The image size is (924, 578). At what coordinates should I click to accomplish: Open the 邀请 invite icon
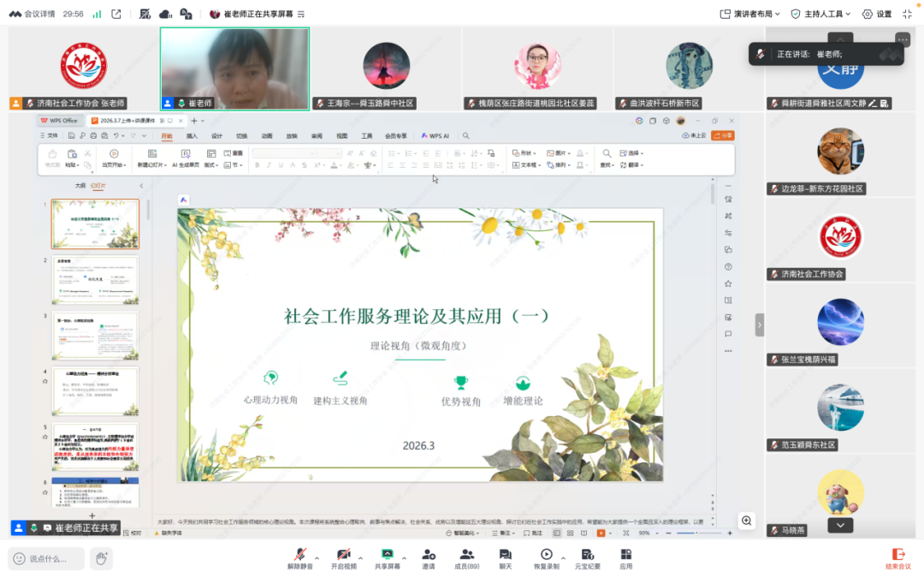[x=429, y=555]
